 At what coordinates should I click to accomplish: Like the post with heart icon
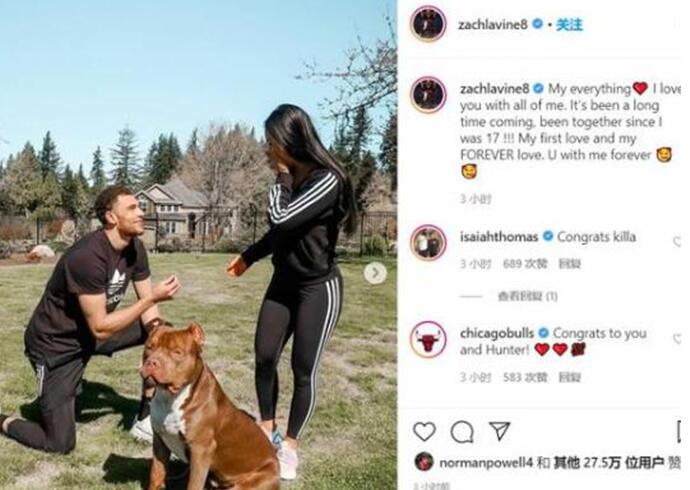(425, 431)
